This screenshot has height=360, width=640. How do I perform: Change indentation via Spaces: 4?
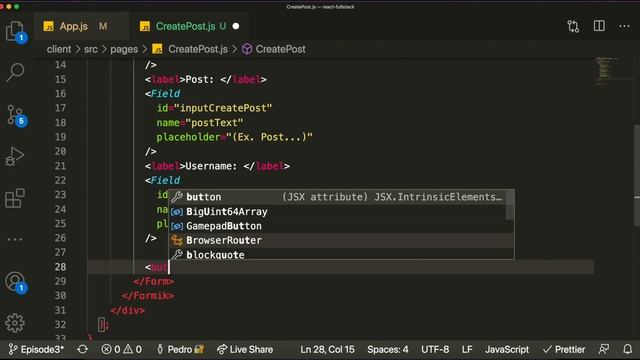(387, 349)
